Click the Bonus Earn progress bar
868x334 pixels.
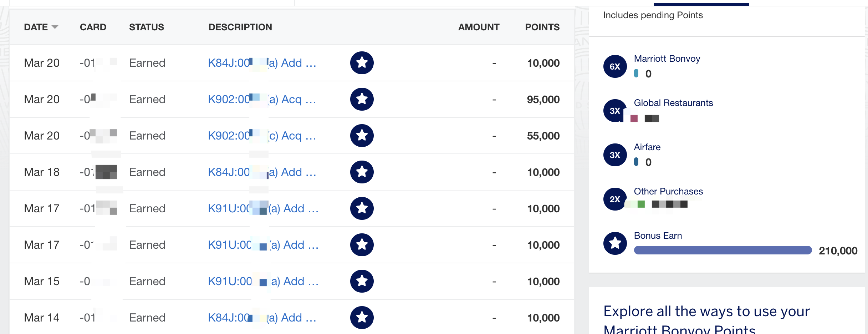tap(723, 250)
